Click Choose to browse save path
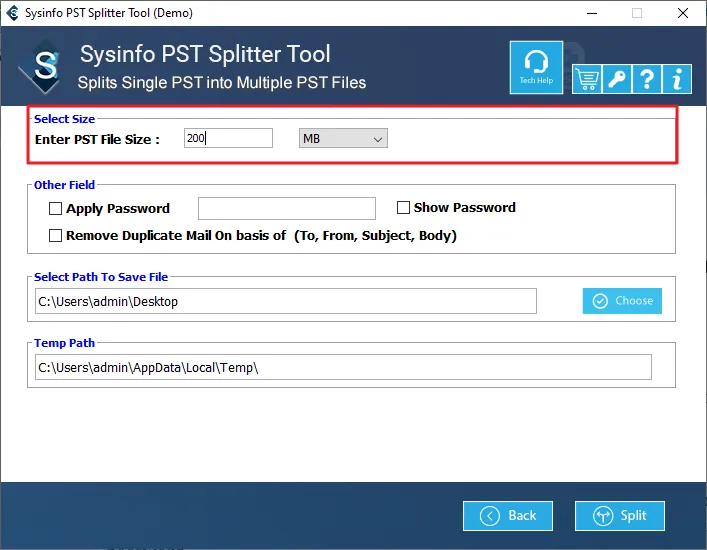The width and height of the screenshot is (707, 550). pos(622,301)
